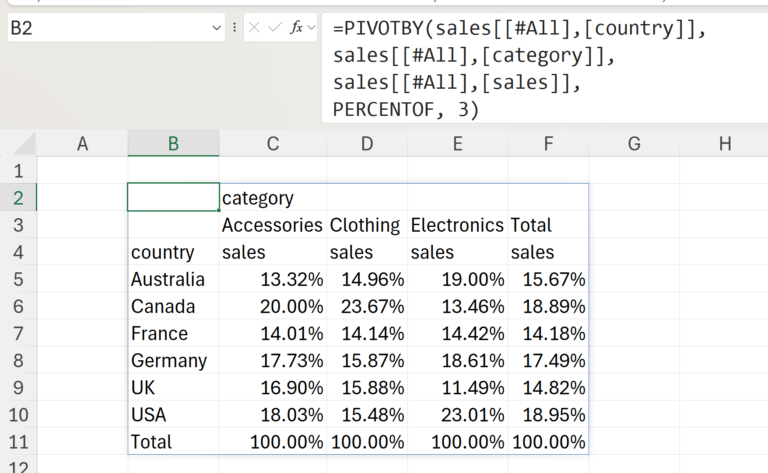Image resolution: width=768 pixels, height=473 pixels.
Task: Click the Canada Clothing value 23.67%
Action: (367, 306)
